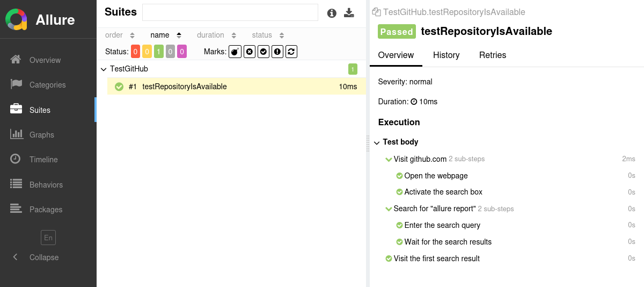644x287 pixels.
Task: Click the "Activate the search box" step text
Action: click(443, 192)
